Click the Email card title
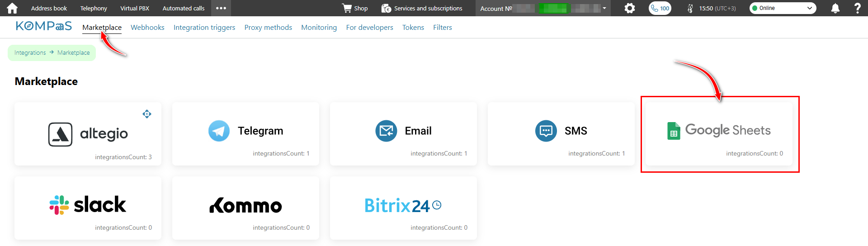This screenshot has height=246, width=868. (x=418, y=131)
